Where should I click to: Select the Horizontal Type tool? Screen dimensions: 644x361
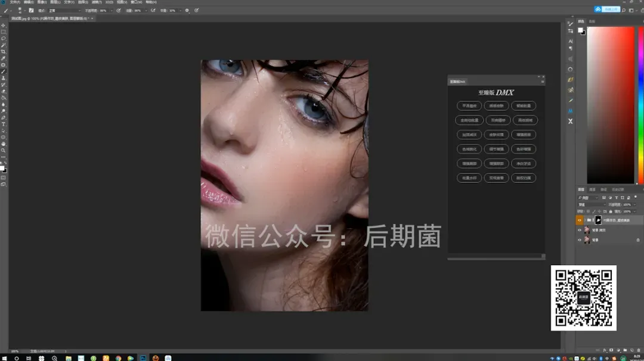(x=4, y=124)
